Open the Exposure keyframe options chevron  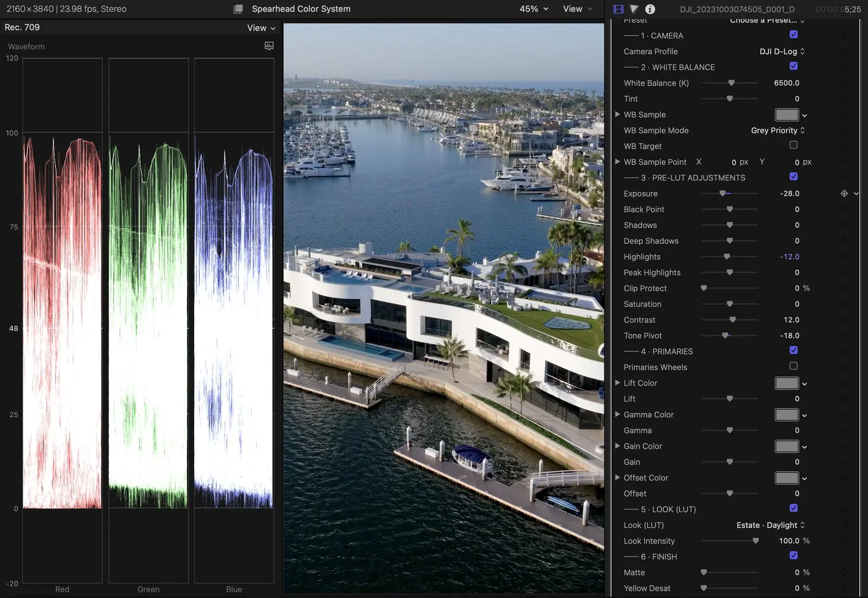[856, 194]
